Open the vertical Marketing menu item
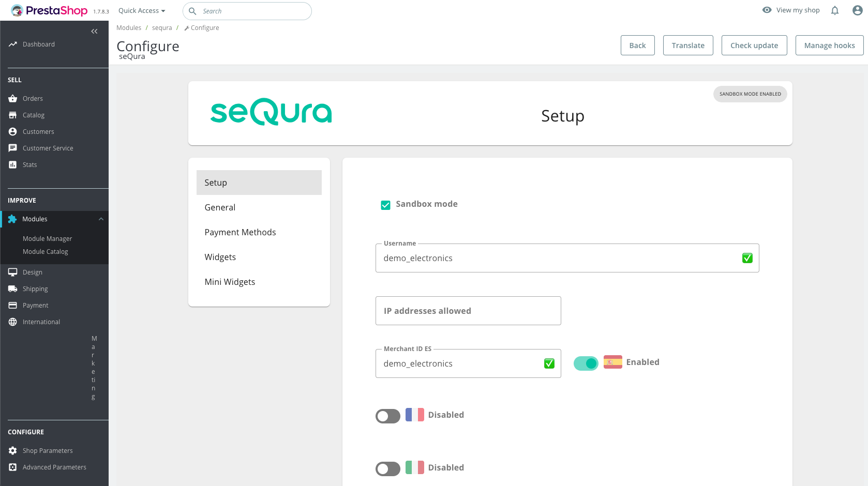This screenshot has width=868, height=486. [94, 368]
